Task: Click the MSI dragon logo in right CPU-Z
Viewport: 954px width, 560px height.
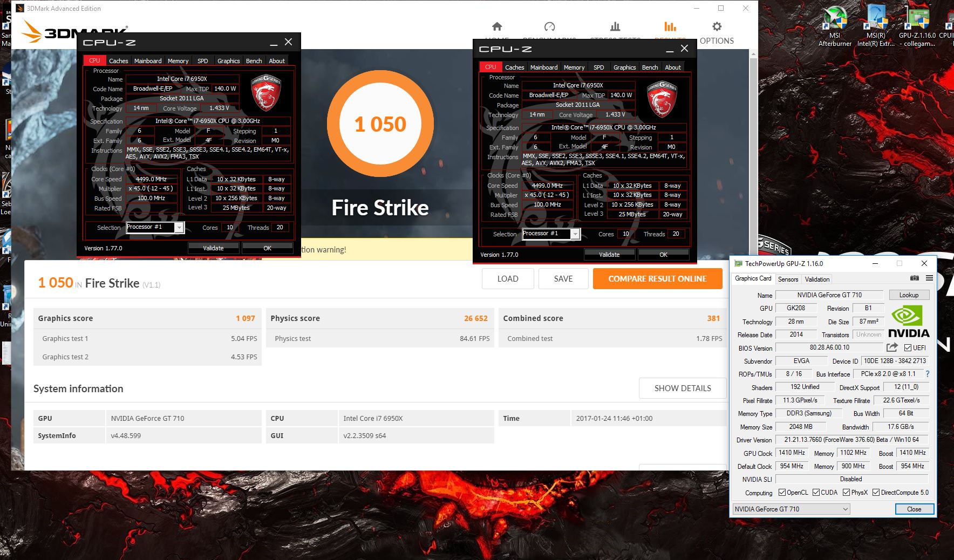Action: pos(662,100)
